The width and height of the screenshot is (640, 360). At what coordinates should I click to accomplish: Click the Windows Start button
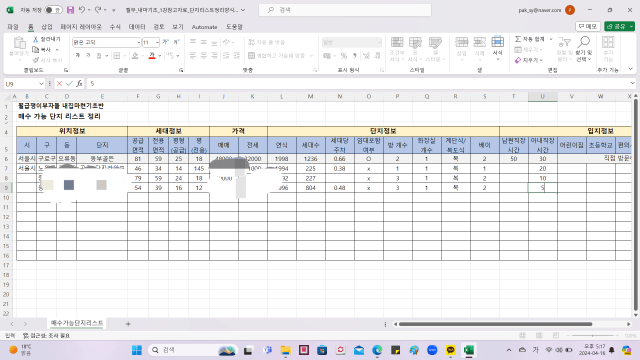[137, 350]
